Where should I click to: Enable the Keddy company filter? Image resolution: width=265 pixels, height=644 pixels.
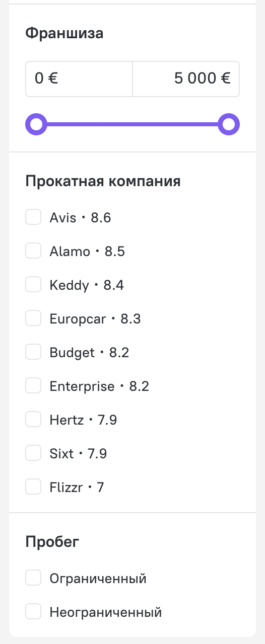(33, 285)
